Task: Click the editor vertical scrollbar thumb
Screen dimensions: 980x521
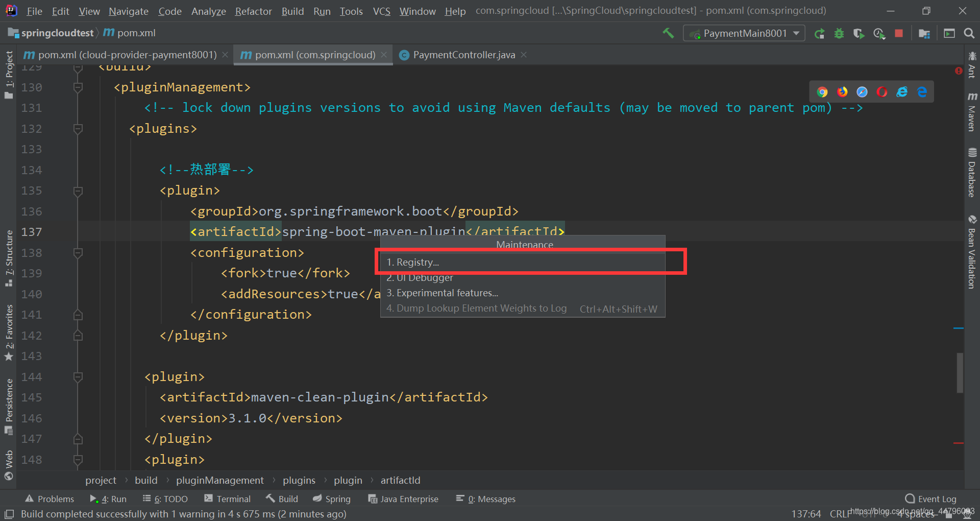Action: click(960, 373)
